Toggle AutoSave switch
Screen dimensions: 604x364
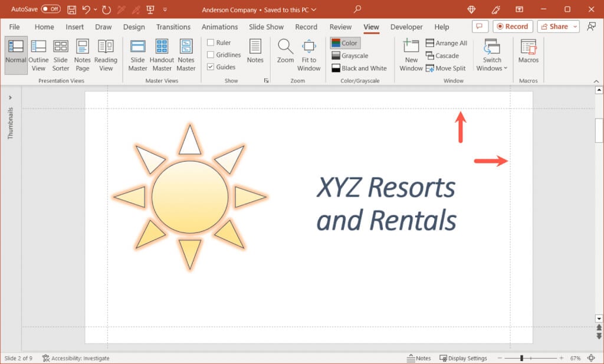(x=51, y=9)
